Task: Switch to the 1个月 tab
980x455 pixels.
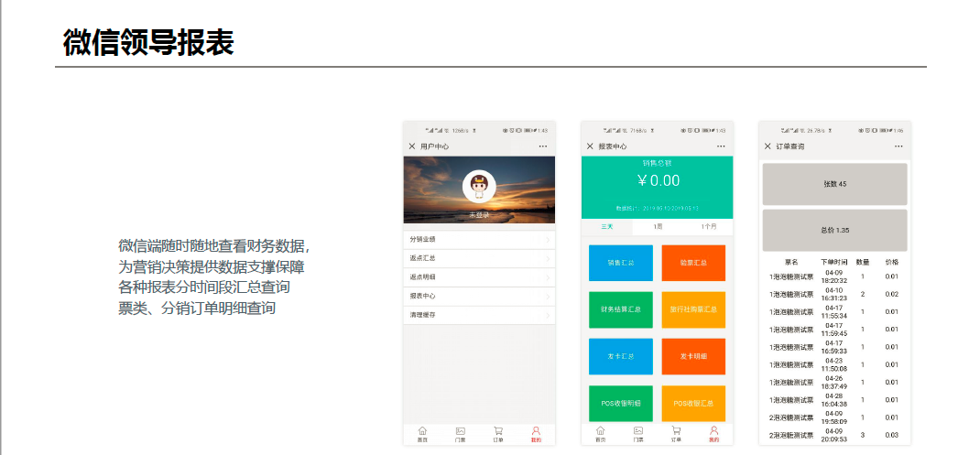Action: click(x=708, y=226)
